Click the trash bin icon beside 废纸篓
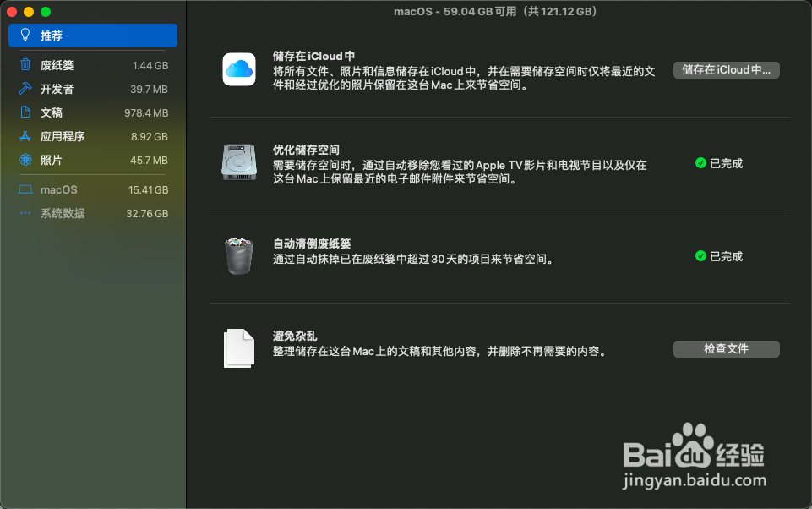This screenshot has width=812, height=509. 25,65
